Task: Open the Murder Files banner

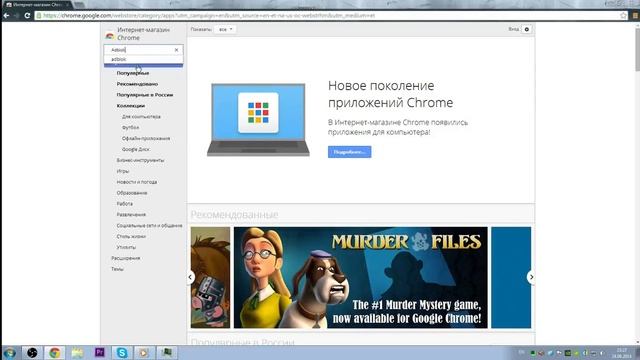Action: point(360,278)
